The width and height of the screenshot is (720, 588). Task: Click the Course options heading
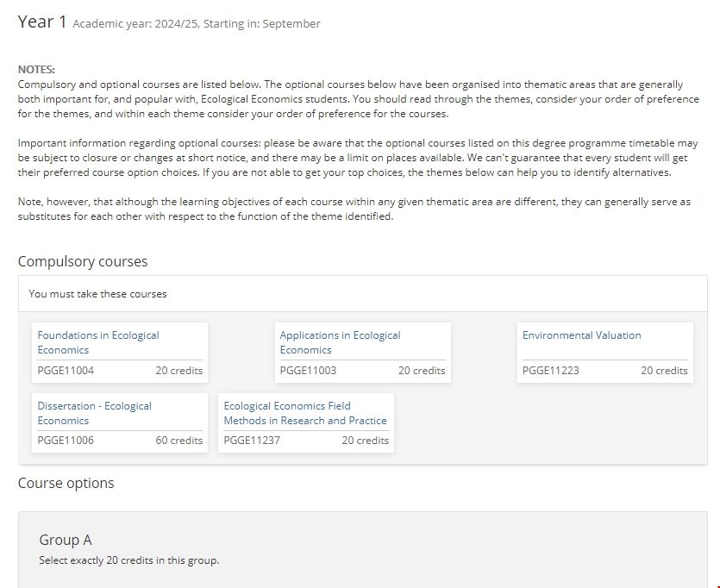point(66,483)
